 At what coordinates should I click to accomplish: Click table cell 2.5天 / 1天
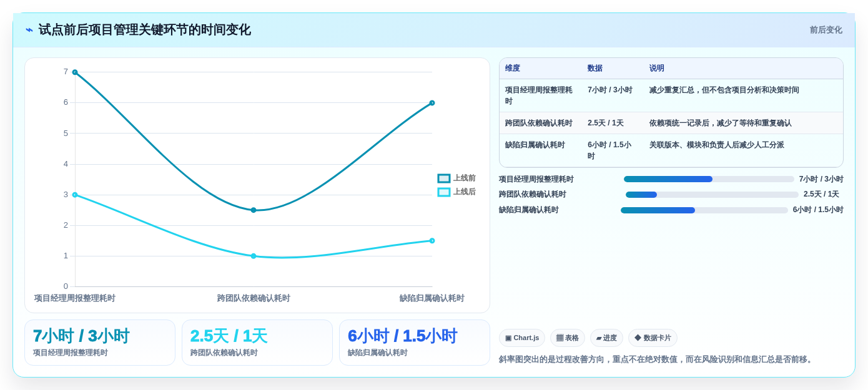click(x=613, y=123)
